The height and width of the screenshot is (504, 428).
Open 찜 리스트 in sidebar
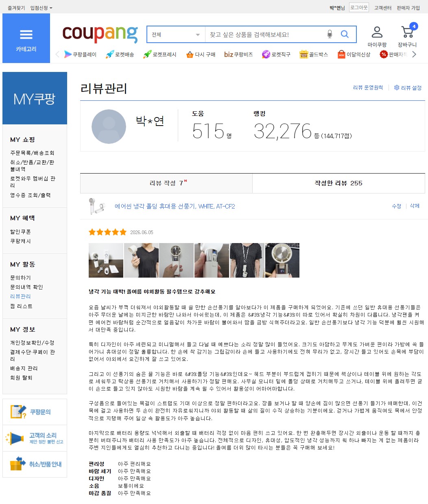tap(21, 306)
